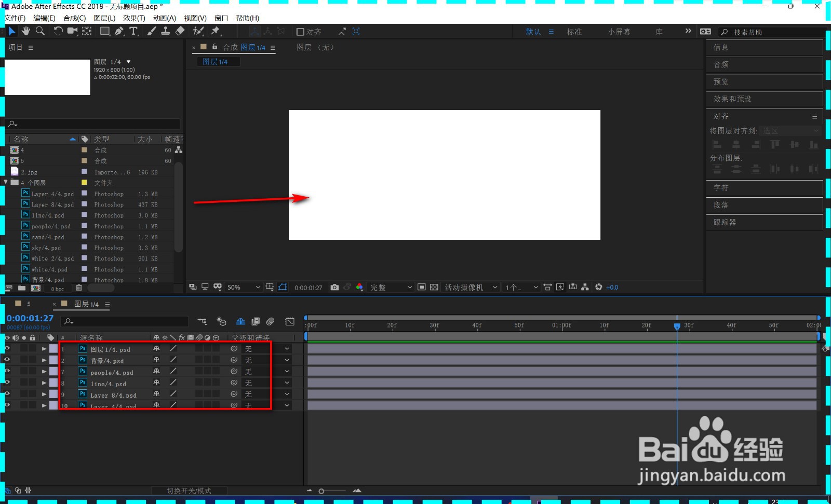Toggle transparency grid in viewer

click(x=434, y=287)
